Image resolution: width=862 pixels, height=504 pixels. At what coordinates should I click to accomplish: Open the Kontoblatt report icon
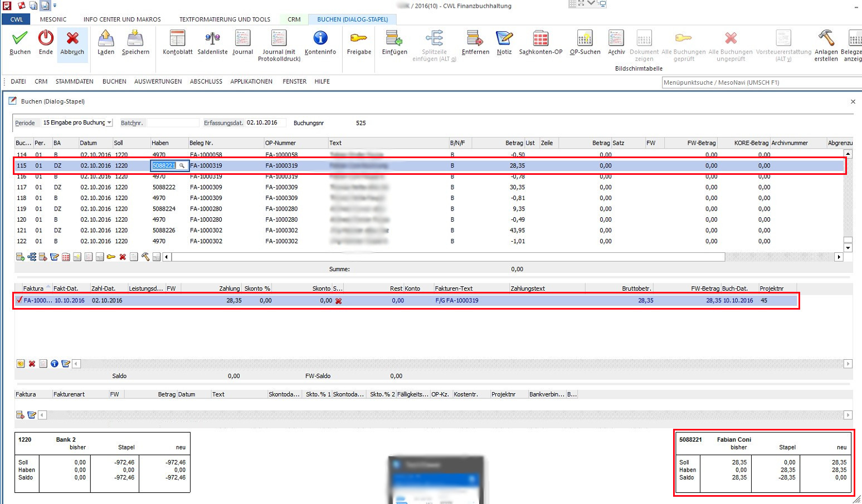pos(177,38)
